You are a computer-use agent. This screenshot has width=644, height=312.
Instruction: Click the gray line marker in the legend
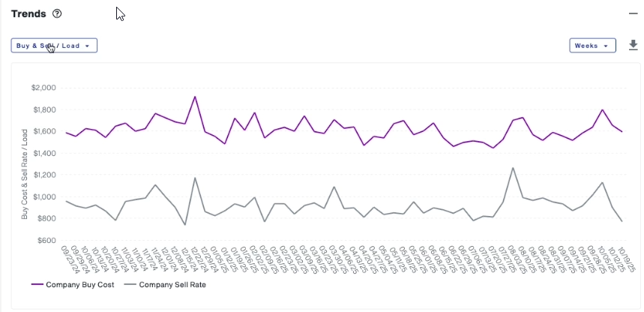pos(130,285)
